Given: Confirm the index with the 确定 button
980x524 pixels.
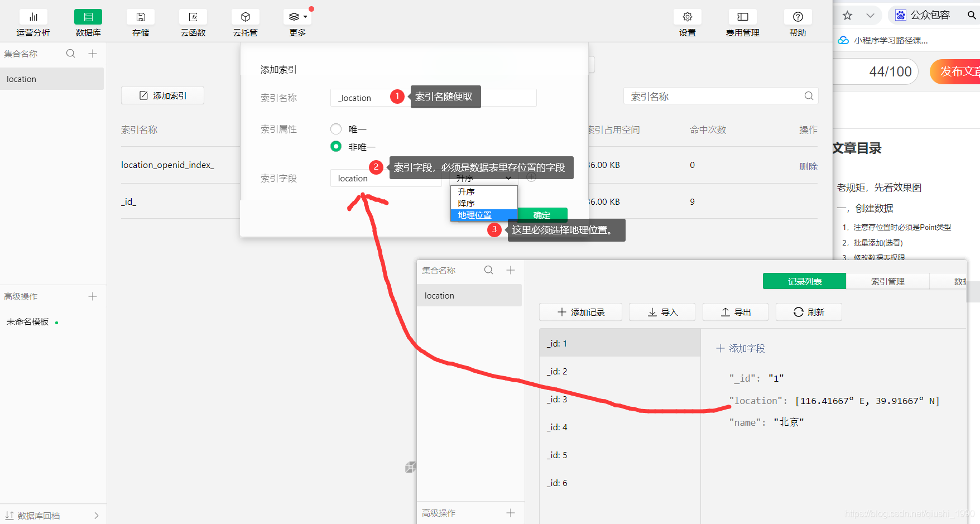Looking at the screenshot, I should [542, 215].
